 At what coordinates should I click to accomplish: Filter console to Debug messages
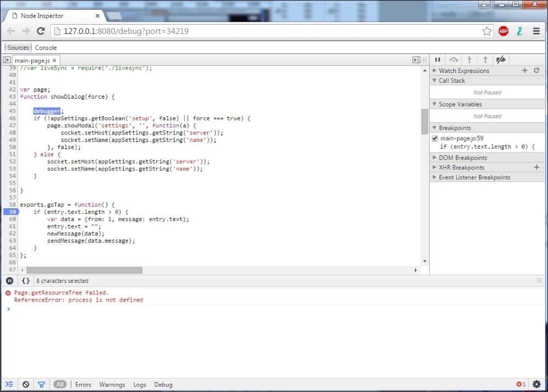tap(163, 384)
